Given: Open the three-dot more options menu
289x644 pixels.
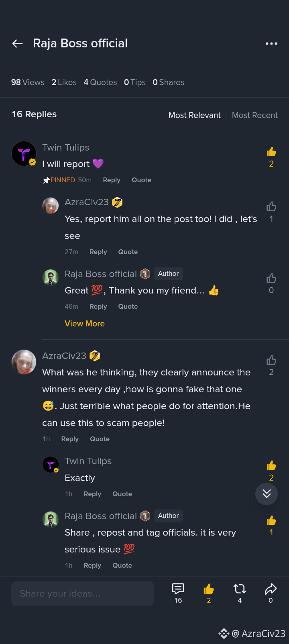Looking at the screenshot, I should [271, 43].
